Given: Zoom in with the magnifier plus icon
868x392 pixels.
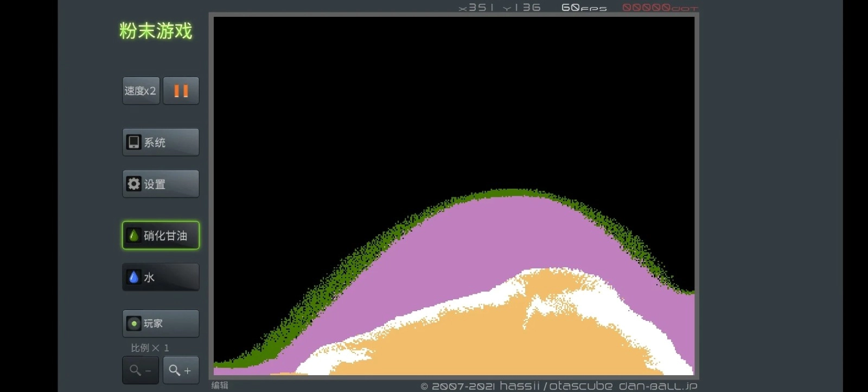Looking at the screenshot, I should click(x=181, y=370).
